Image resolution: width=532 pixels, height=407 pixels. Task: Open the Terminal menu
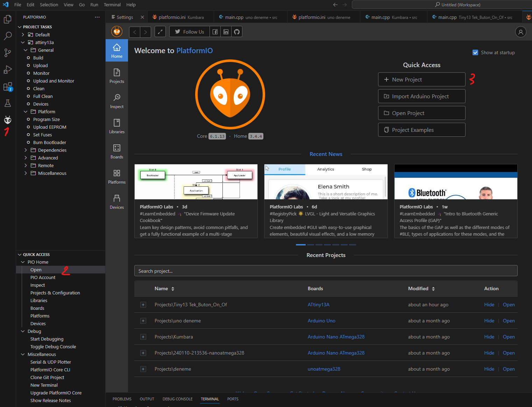click(112, 5)
